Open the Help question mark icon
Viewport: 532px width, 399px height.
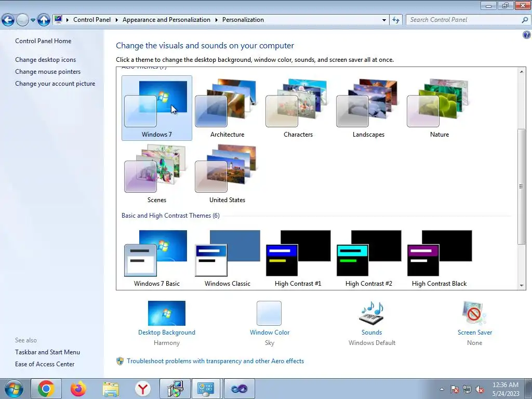527,35
